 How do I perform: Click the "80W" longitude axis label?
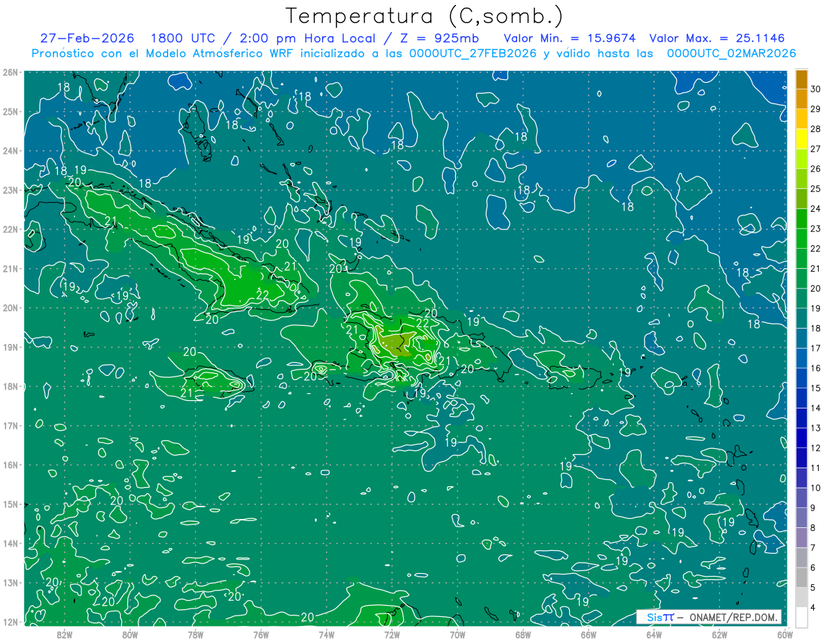point(130,634)
